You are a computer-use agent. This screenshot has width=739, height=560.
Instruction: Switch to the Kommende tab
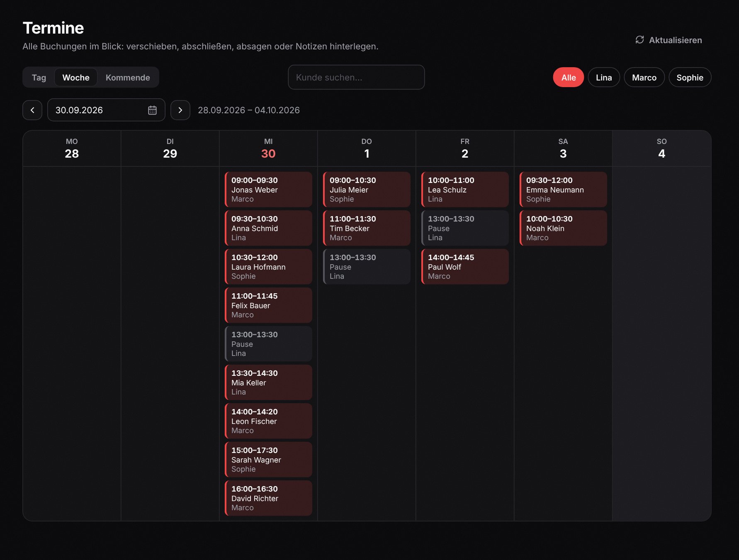click(x=128, y=78)
